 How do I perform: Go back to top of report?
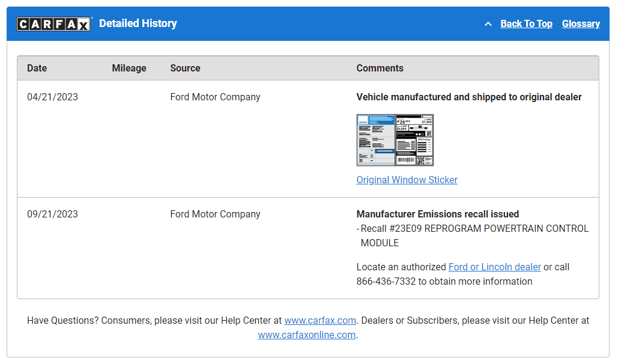(526, 23)
